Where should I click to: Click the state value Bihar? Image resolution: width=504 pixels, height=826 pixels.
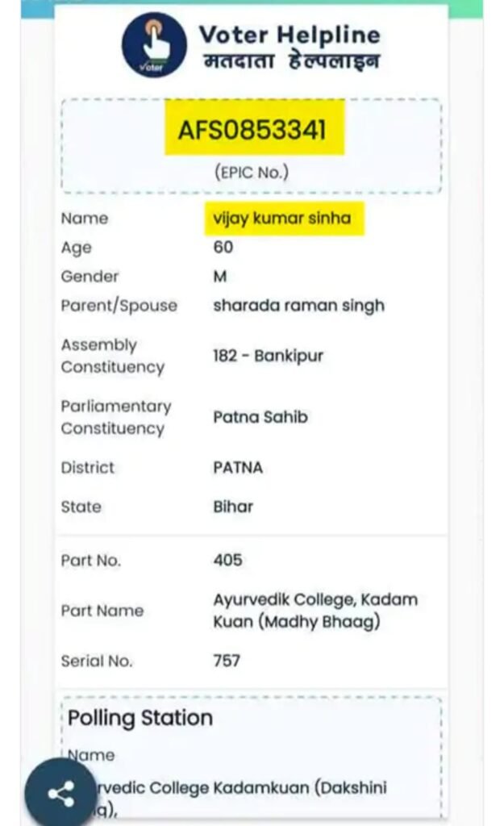[x=233, y=507]
